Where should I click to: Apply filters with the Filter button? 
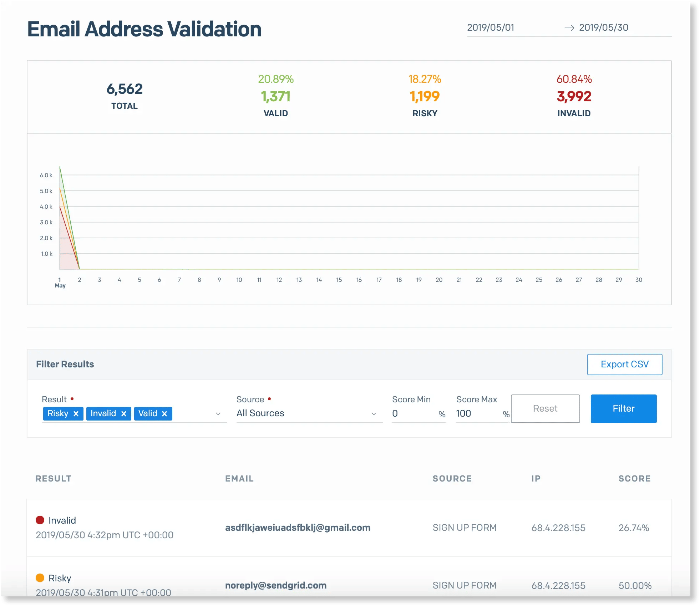click(x=623, y=408)
